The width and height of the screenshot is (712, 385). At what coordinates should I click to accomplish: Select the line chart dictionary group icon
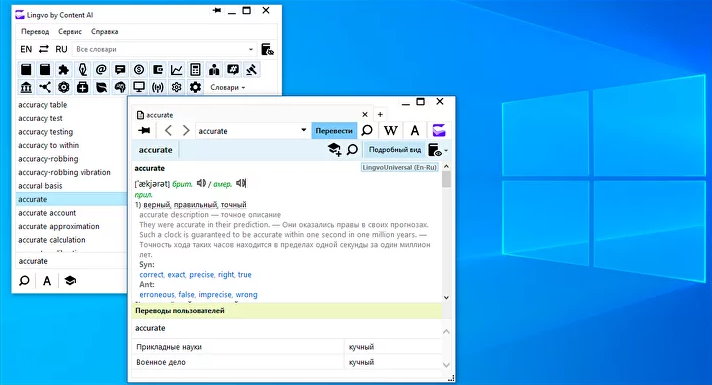click(177, 69)
